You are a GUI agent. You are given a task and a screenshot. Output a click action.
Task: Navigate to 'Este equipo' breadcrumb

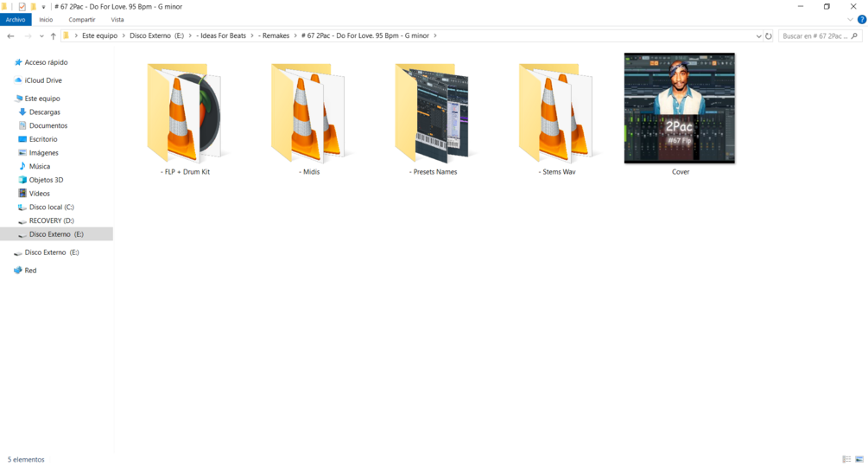coord(99,35)
